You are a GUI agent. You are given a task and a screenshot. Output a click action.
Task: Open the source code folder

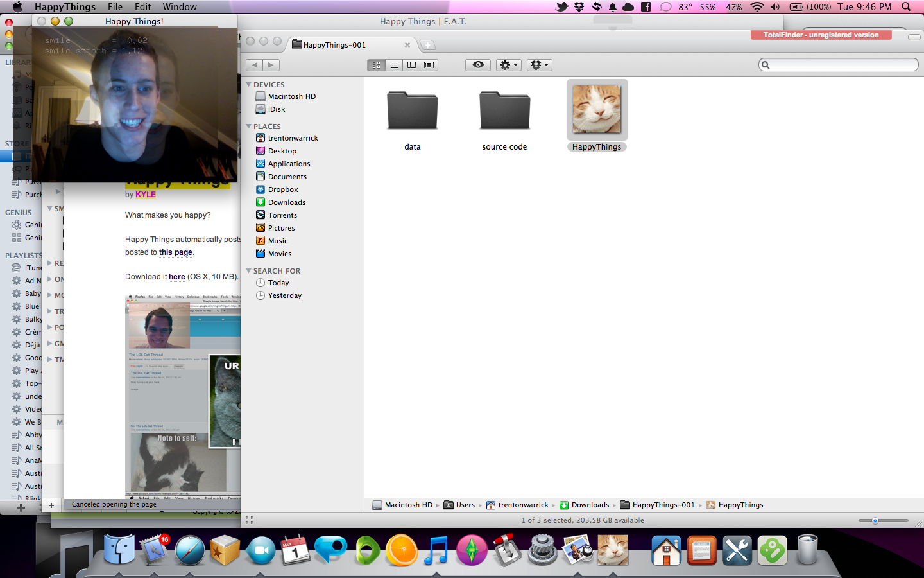[x=504, y=111]
